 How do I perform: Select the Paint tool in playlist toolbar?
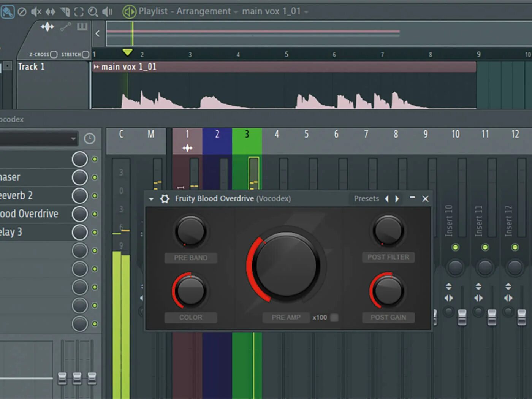tap(7, 12)
